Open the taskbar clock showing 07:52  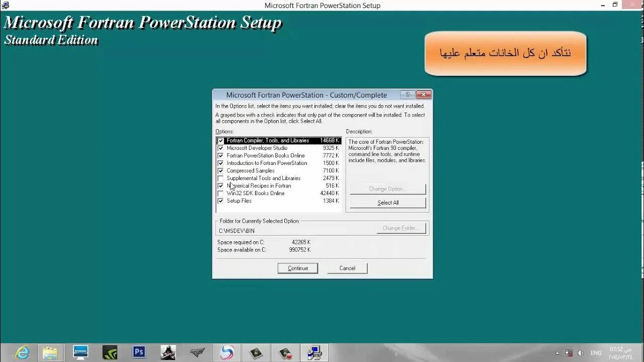pos(620,353)
